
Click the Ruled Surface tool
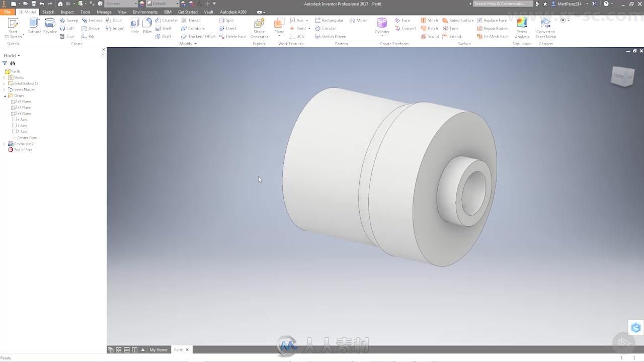[x=458, y=21]
